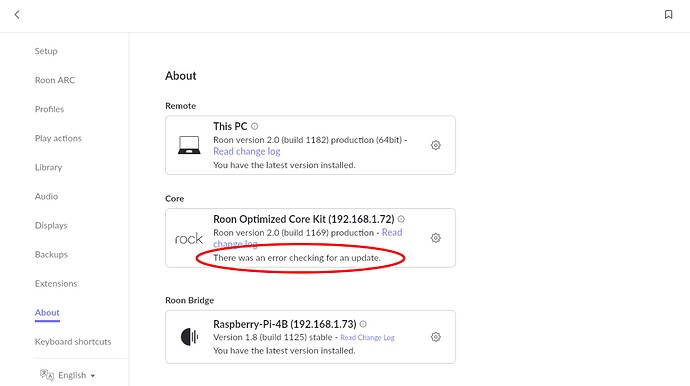Click the bookmark icon in top right
Viewport: 690px width, 386px height.
[x=668, y=15]
